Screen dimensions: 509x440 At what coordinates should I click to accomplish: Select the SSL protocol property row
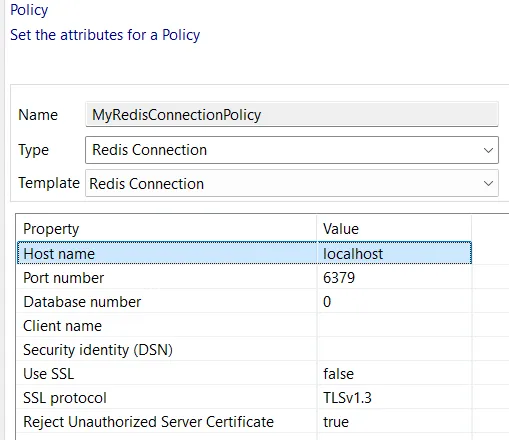point(244,397)
